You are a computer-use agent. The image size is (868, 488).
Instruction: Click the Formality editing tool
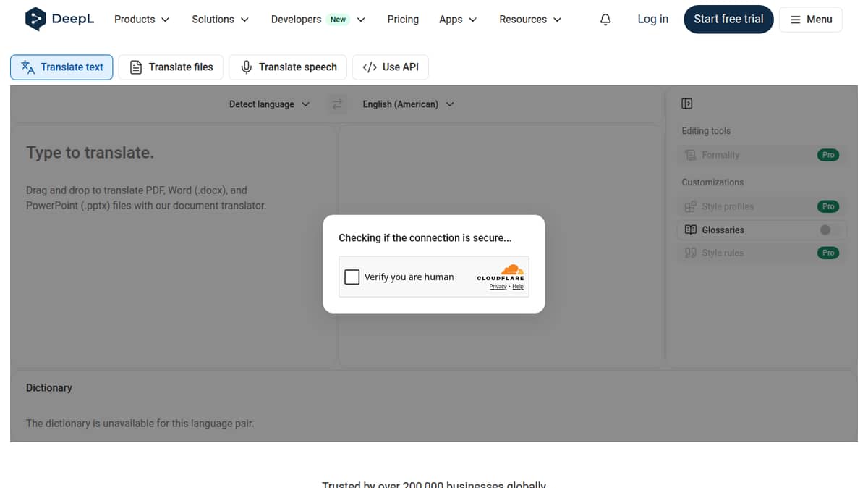point(760,155)
